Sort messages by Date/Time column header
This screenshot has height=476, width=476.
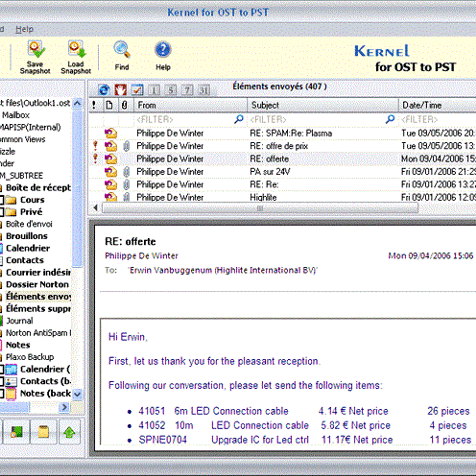point(437,105)
